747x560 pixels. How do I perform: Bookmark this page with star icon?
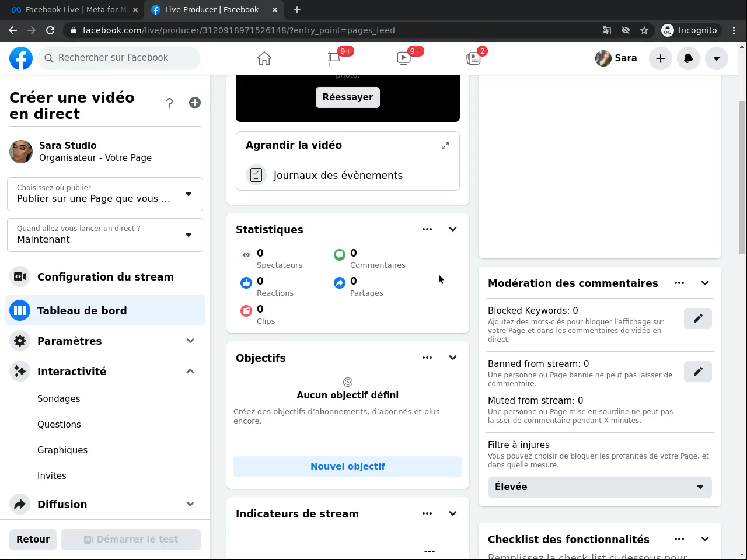pos(644,30)
